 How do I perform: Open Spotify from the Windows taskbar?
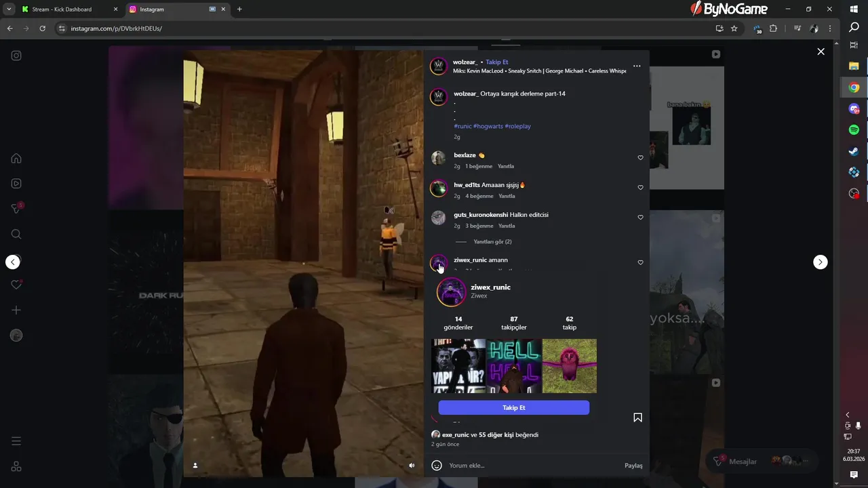coord(854,129)
